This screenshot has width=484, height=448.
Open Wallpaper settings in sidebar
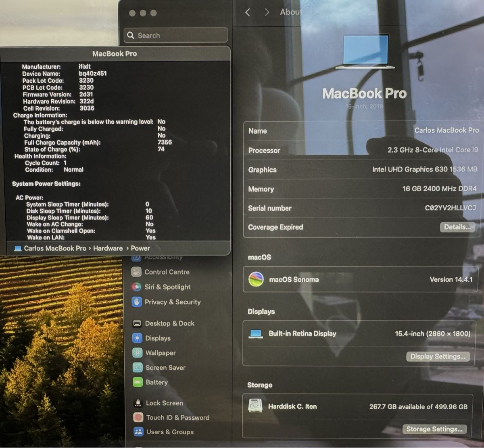[x=154, y=353]
